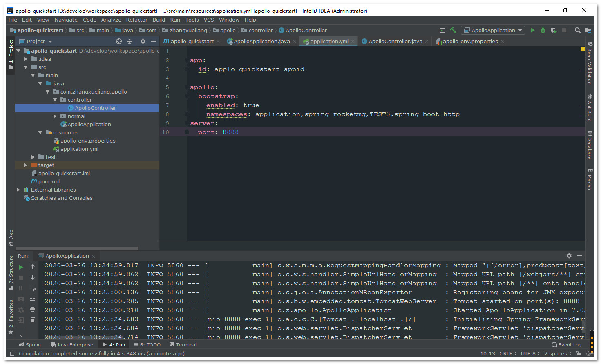The width and height of the screenshot is (601, 364).
Task: Expand the .idea folder
Action: (x=26, y=59)
